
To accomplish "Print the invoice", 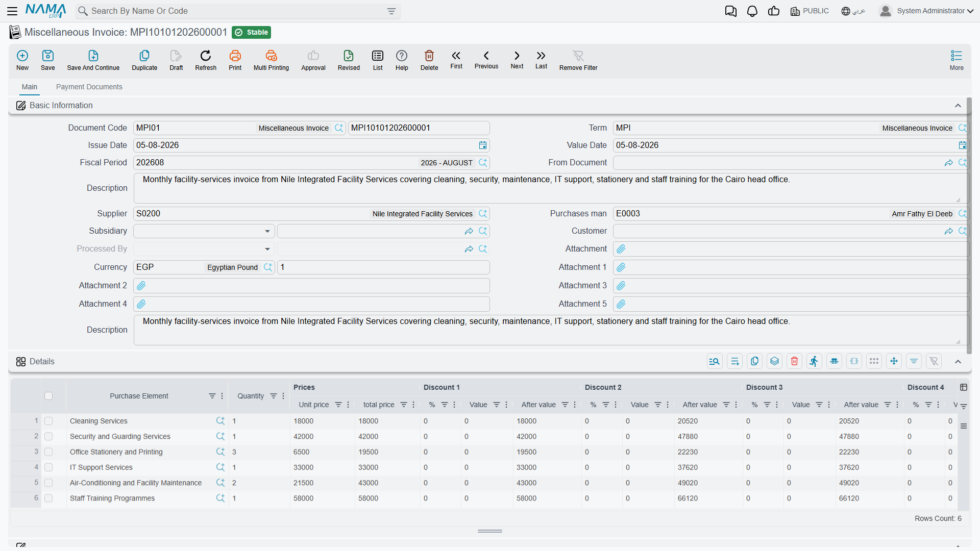I will pos(235,60).
